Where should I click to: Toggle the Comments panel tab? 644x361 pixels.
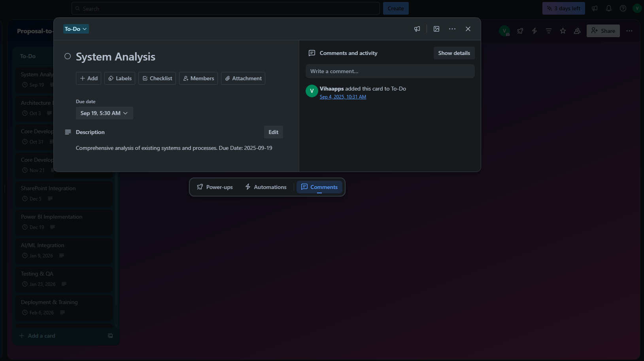(x=319, y=187)
